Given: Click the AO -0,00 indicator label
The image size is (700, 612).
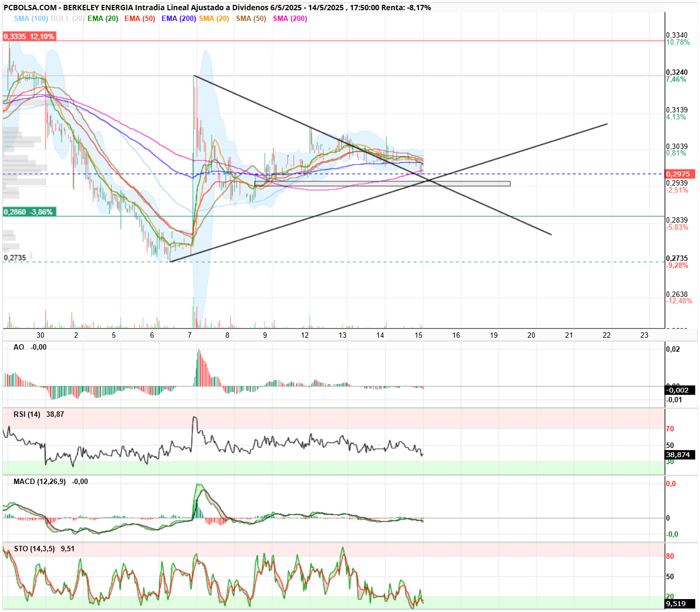Looking at the screenshot, I should click(x=30, y=347).
